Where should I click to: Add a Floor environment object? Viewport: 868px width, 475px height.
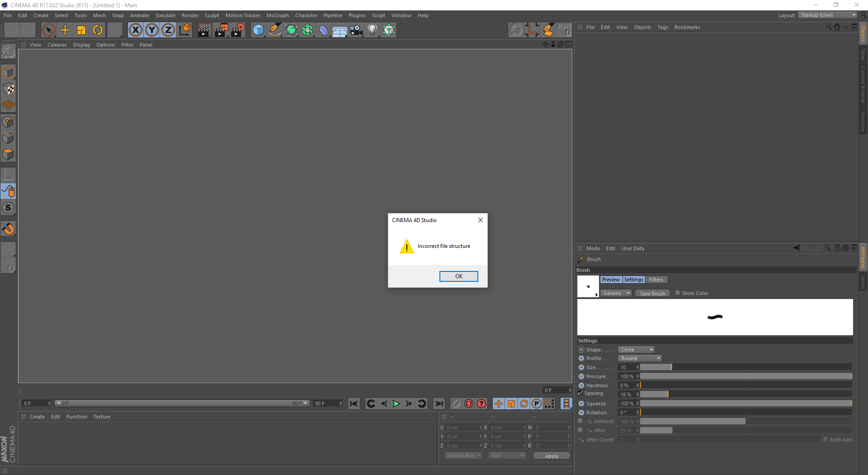click(340, 30)
